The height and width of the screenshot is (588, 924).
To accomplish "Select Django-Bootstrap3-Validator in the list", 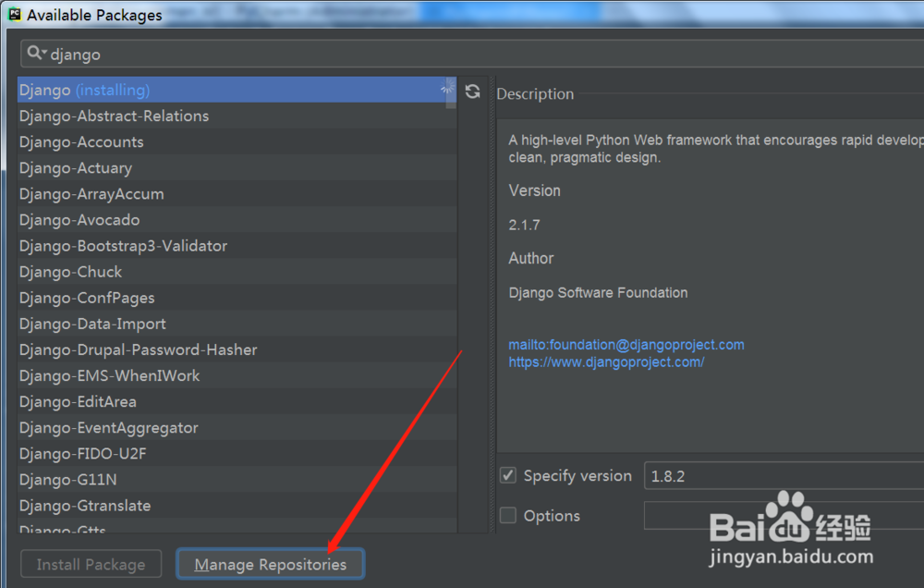I will (x=237, y=245).
